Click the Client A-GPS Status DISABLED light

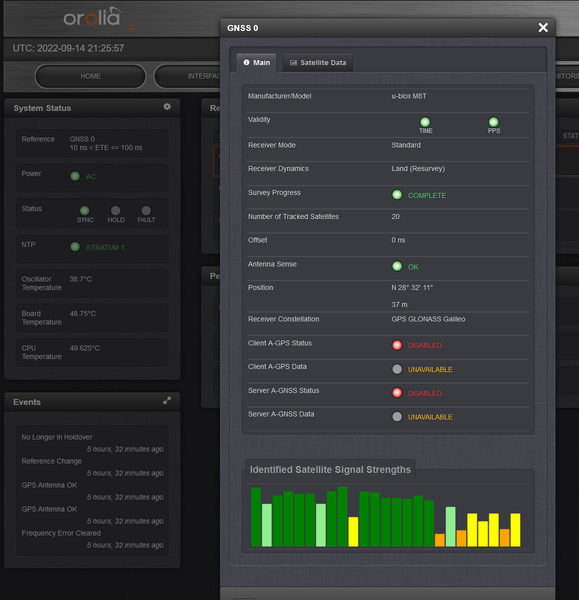click(397, 345)
